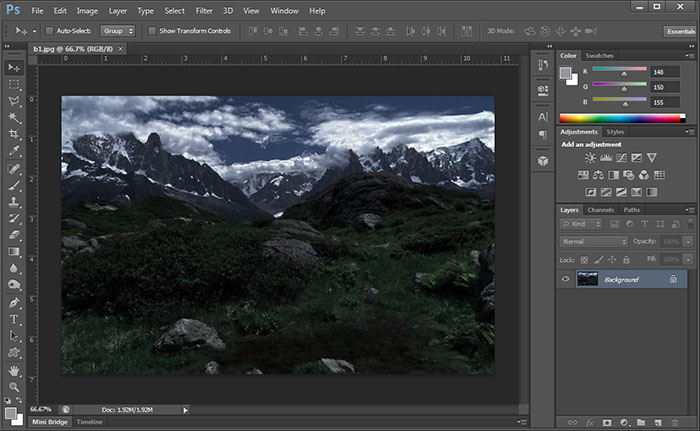The image size is (700, 431).
Task: Select the Zoom tool
Action: tap(14, 386)
